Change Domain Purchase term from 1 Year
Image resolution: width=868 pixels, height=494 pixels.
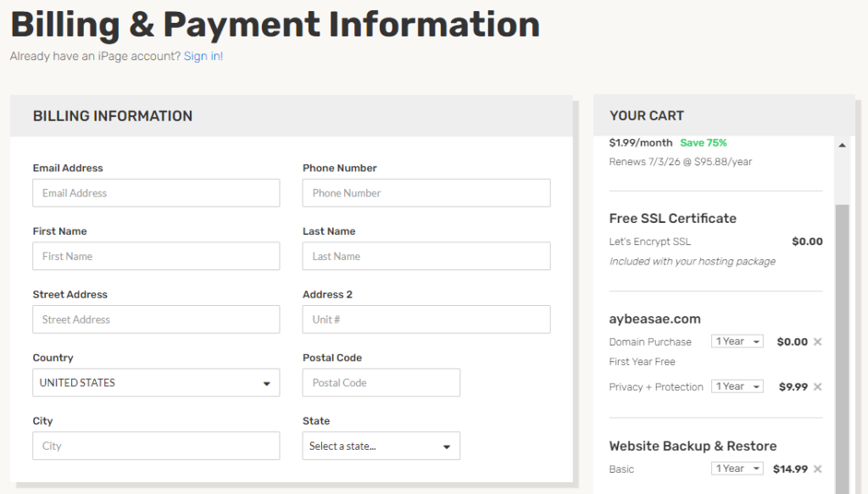click(x=737, y=341)
